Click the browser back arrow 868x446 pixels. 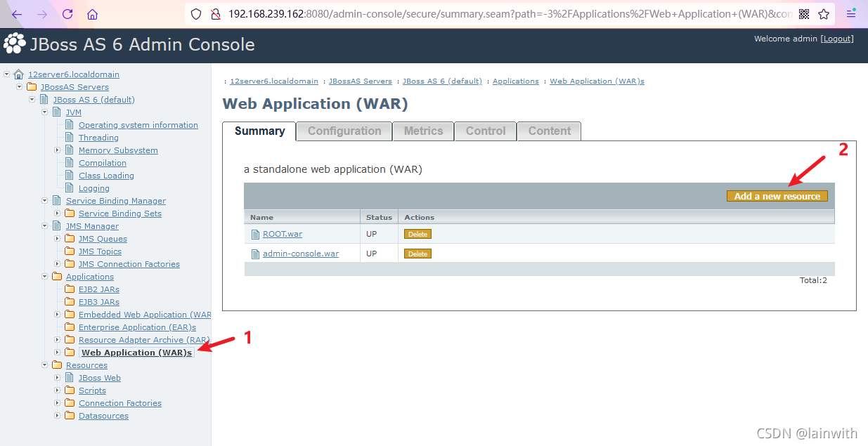[x=17, y=14]
